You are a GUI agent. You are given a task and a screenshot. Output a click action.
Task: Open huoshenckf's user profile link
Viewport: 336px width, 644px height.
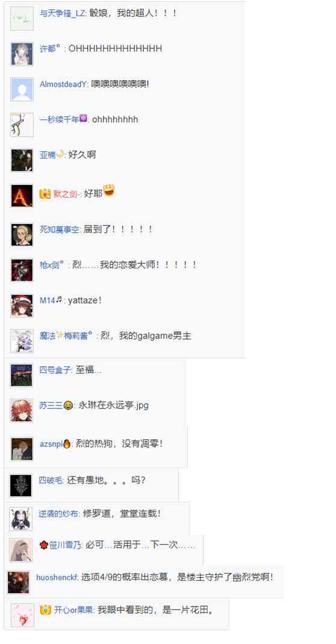(57, 577)
